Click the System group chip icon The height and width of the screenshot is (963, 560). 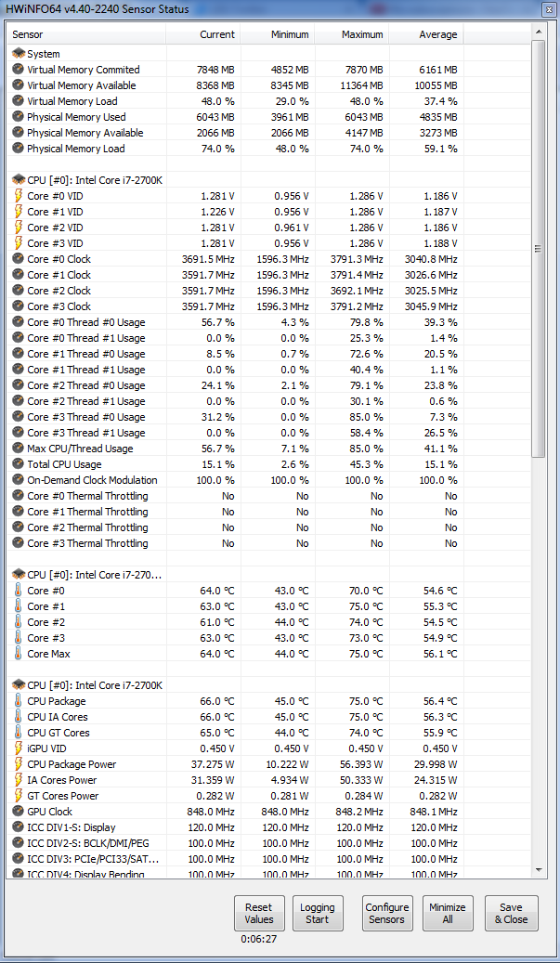18,54
